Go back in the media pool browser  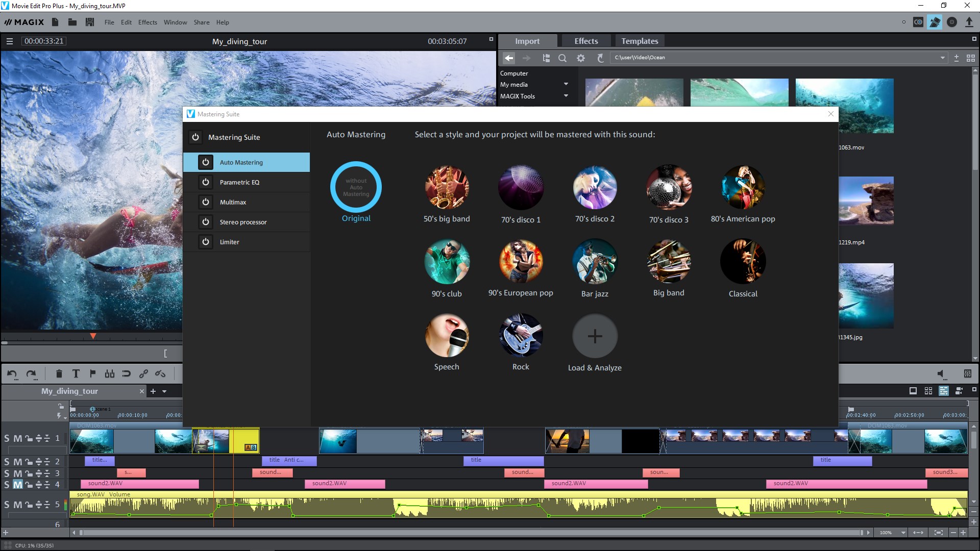pos(509,58)
